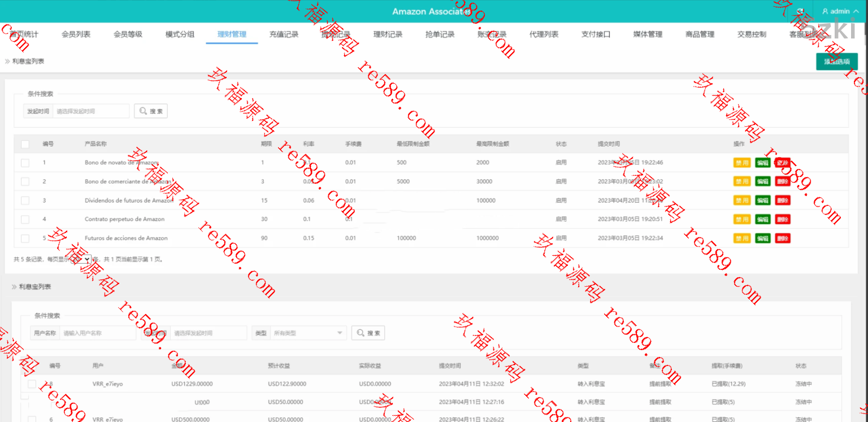Viewport: 868px width, 422px height.
Task: Open the 支付接口 tab
Action: coord(596,35)
